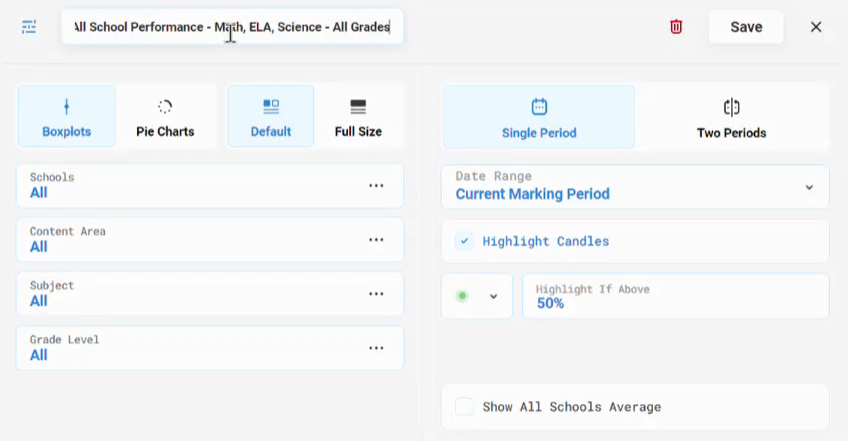Viewport: 848px width, 441px height.
Task: Select the Two Periods comparison option
Action: tap(731, 116)
